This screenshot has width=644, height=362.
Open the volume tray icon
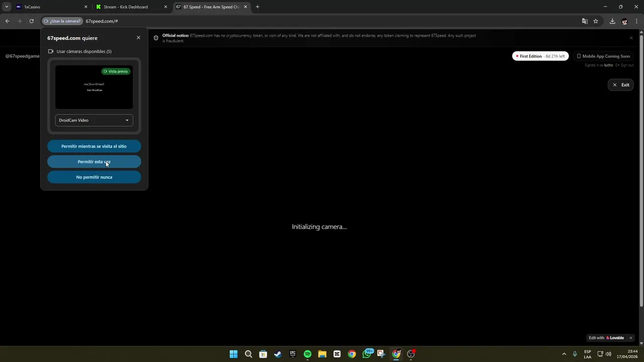608,354
